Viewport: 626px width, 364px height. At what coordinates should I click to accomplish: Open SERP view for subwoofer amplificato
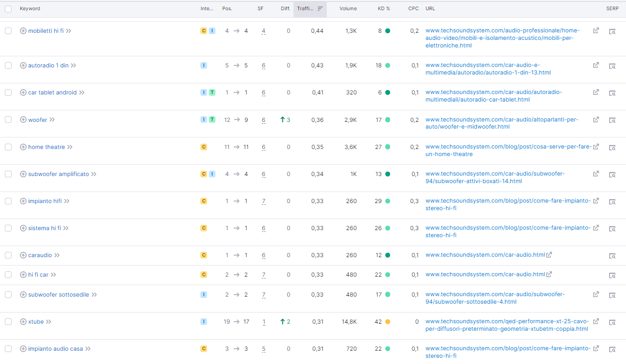point(612,175)
